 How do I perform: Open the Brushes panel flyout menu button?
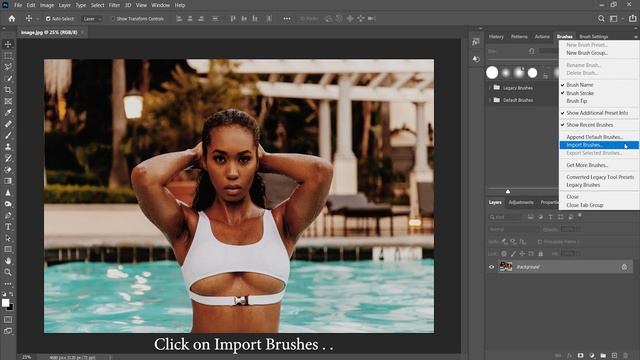click(636, 37)
